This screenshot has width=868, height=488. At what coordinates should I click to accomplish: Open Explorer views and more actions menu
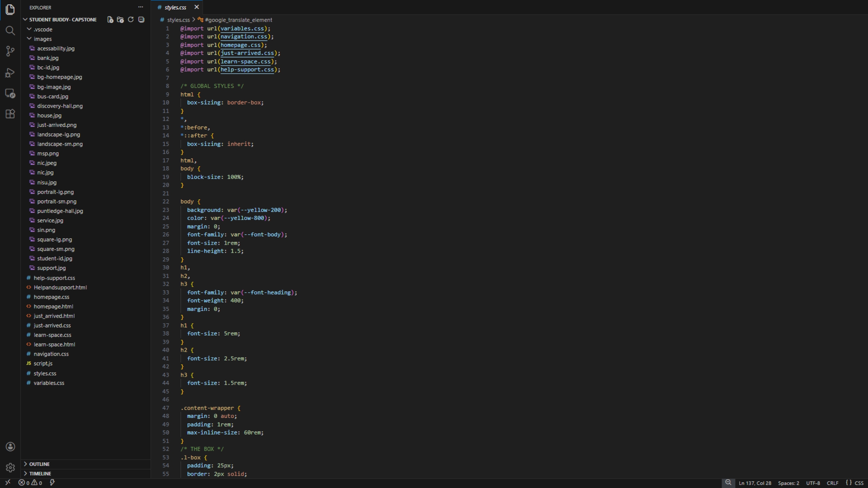tap(140, 7)
